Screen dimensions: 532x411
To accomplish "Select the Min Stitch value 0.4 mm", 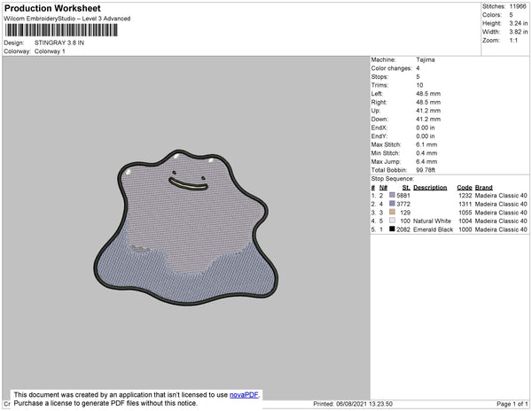I will tap(426, 153).
